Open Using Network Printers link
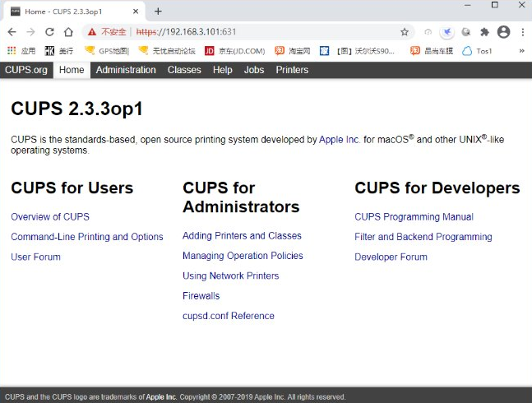Screen dimensions: 532x403 (231, 276)
